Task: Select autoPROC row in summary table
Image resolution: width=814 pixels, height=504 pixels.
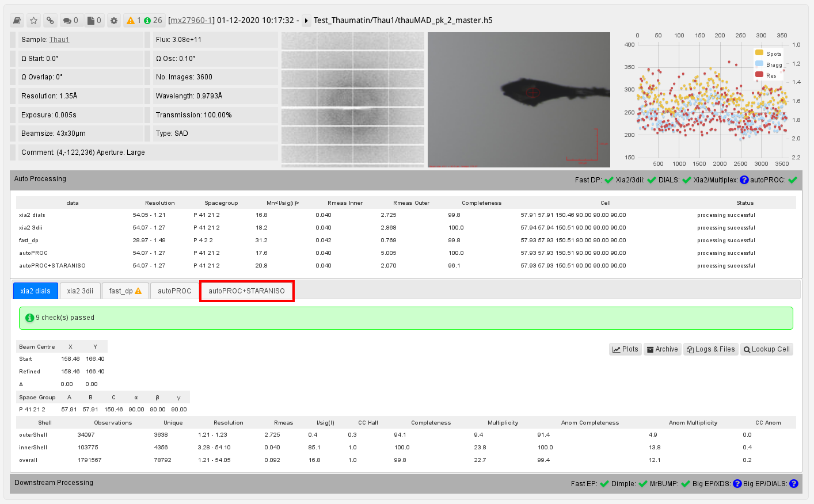Action: (x=406, y=253)
